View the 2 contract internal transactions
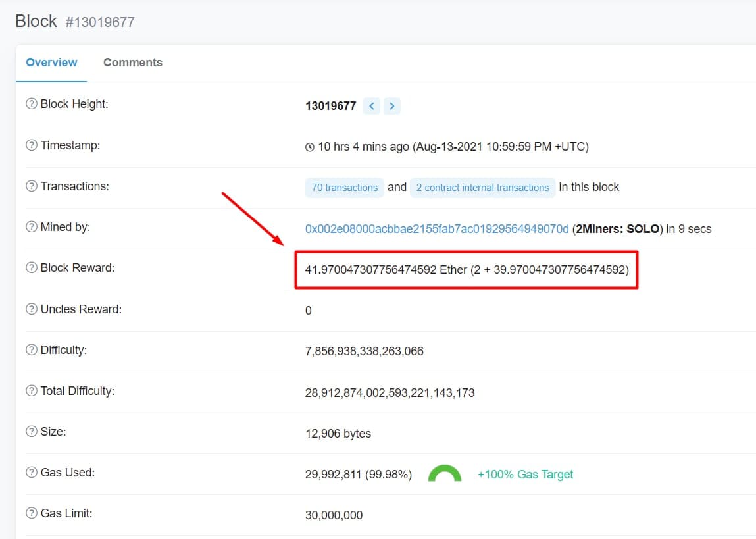Image resolution: width=756 pixels, height=539 pixels. (482, 188)
